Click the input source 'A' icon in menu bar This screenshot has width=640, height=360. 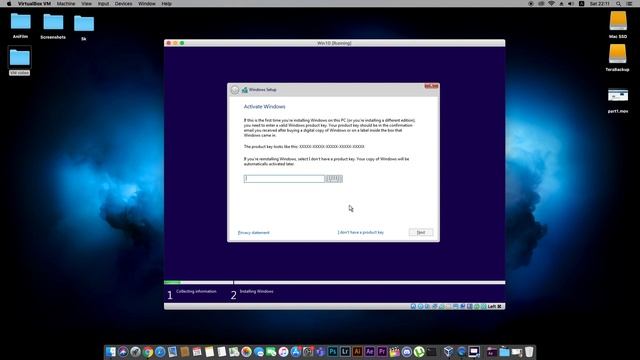(x=582, y=4)
